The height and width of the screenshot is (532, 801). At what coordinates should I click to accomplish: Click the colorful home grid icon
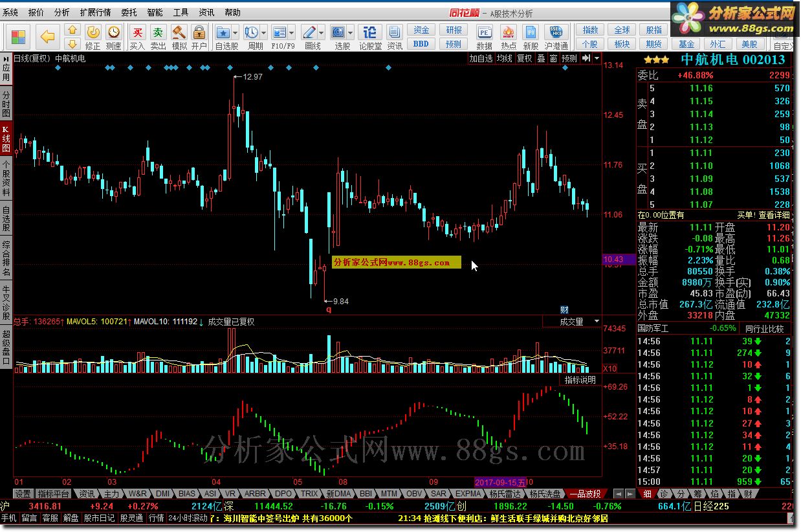point(19,37)
